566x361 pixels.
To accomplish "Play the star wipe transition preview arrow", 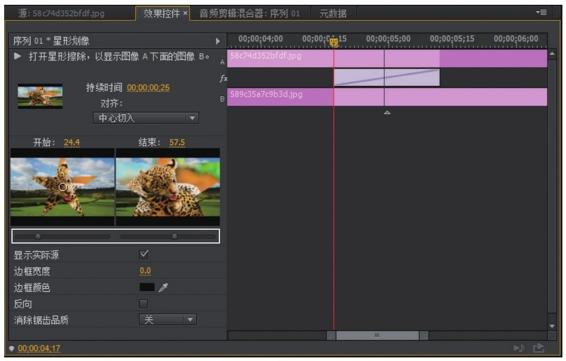I will (17, 56).
